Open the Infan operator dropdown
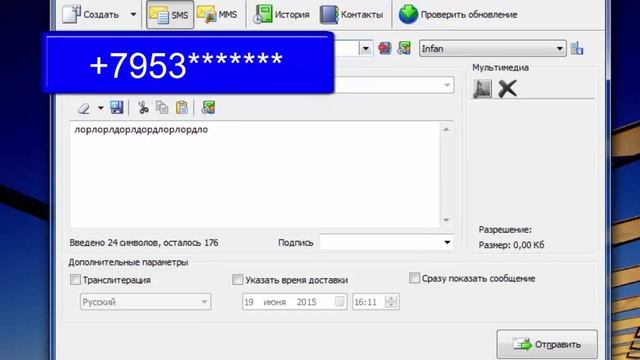Viewport: 640px width, 360px height. click(493, 49)
